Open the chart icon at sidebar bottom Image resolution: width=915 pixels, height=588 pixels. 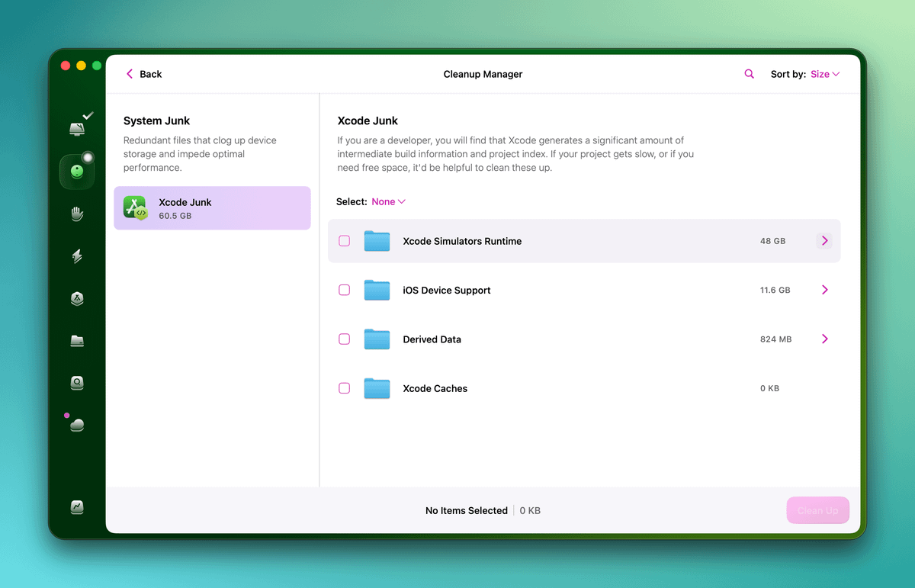pos(77,506)
